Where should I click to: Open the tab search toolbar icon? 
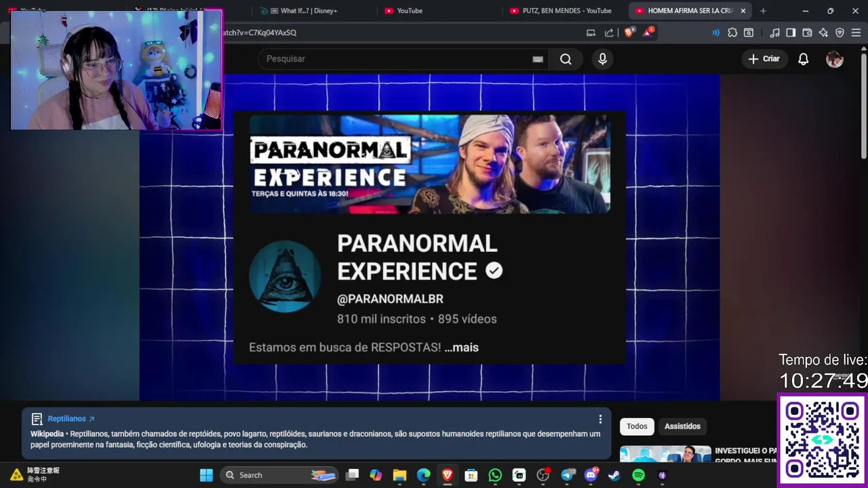(x=749, y=33)
